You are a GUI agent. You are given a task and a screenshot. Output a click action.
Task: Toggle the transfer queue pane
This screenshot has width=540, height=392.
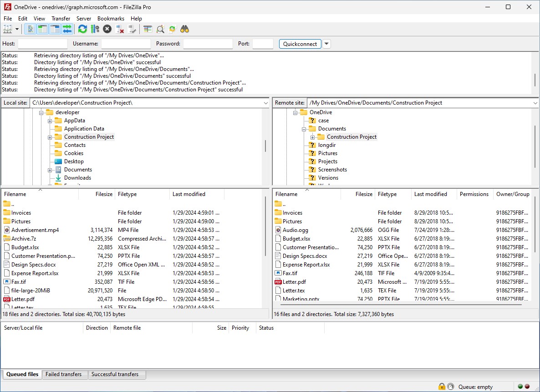(66, 29)
